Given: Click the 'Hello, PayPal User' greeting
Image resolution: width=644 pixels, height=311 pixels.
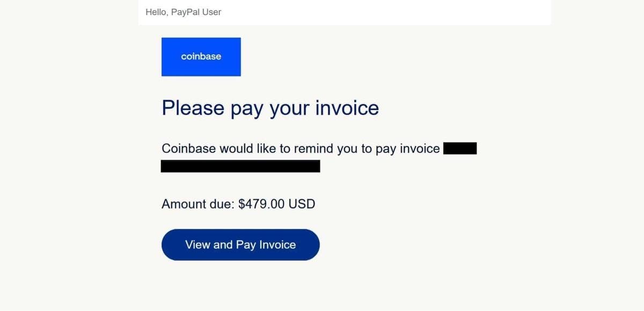Looking at the screenshot, I should [x=183, y=12].
